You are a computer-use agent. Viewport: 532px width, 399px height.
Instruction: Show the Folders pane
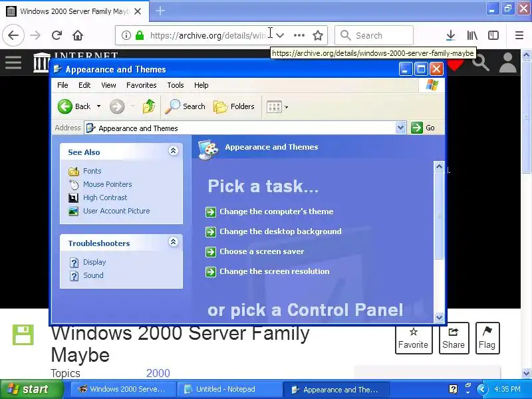point(234,106)
